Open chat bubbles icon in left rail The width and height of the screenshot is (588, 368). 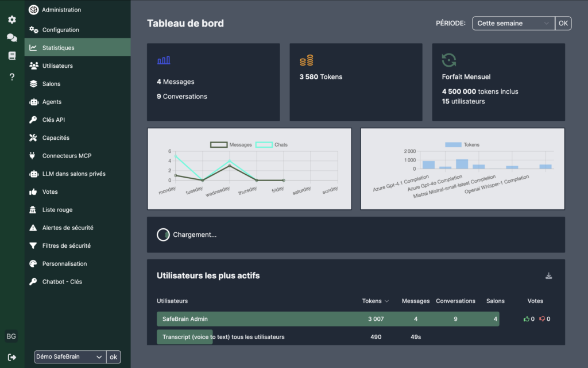point(12,37)
